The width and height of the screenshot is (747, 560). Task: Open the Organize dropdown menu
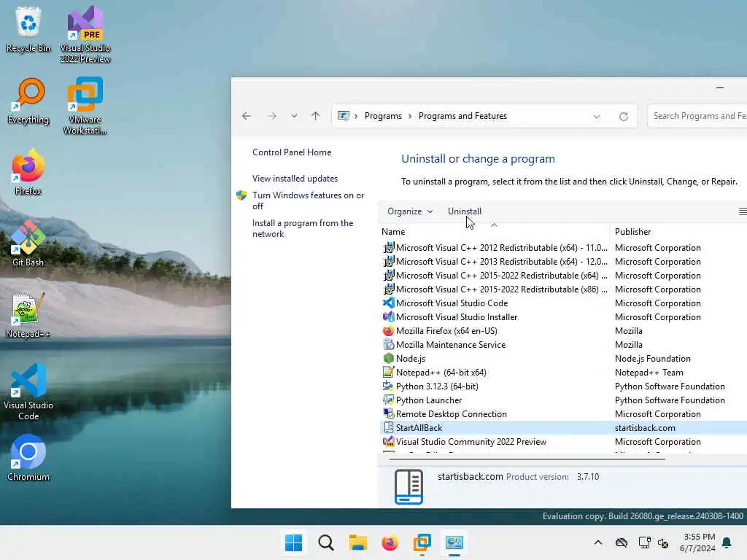coord(410,211)
